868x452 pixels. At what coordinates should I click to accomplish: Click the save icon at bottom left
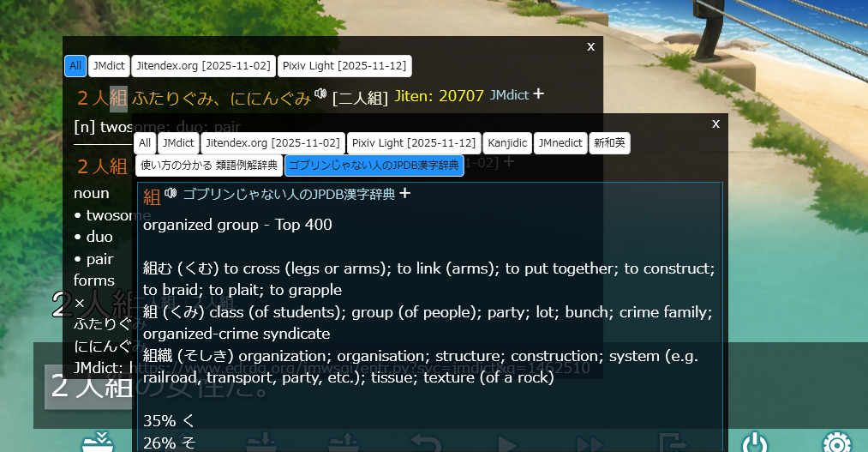pyautogui.click(x=99, y=443)
